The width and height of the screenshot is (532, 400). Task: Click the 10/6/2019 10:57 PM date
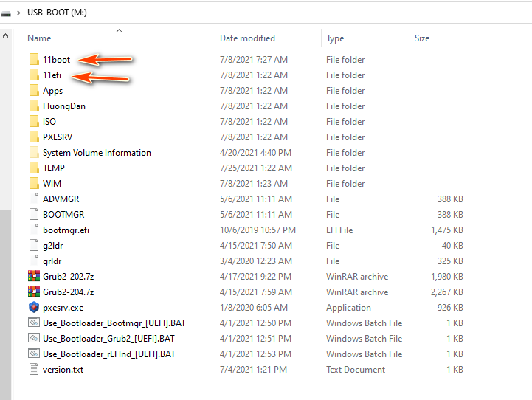click(258, 230)
